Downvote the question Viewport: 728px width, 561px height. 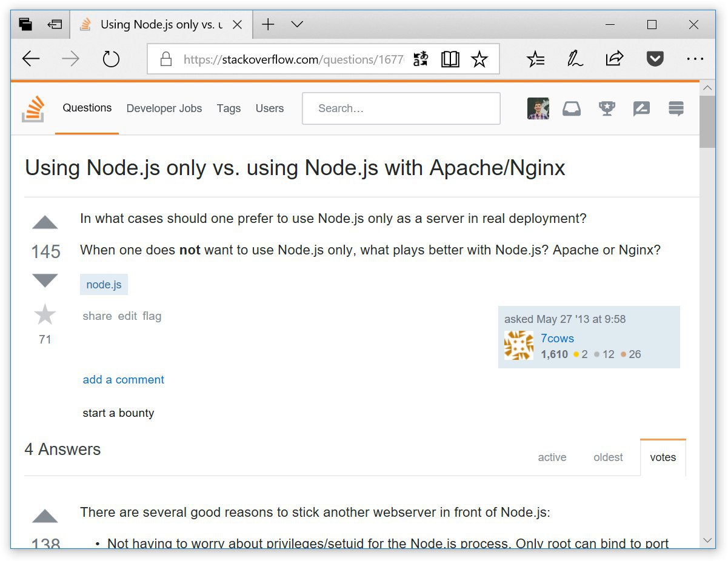point(45,280)
